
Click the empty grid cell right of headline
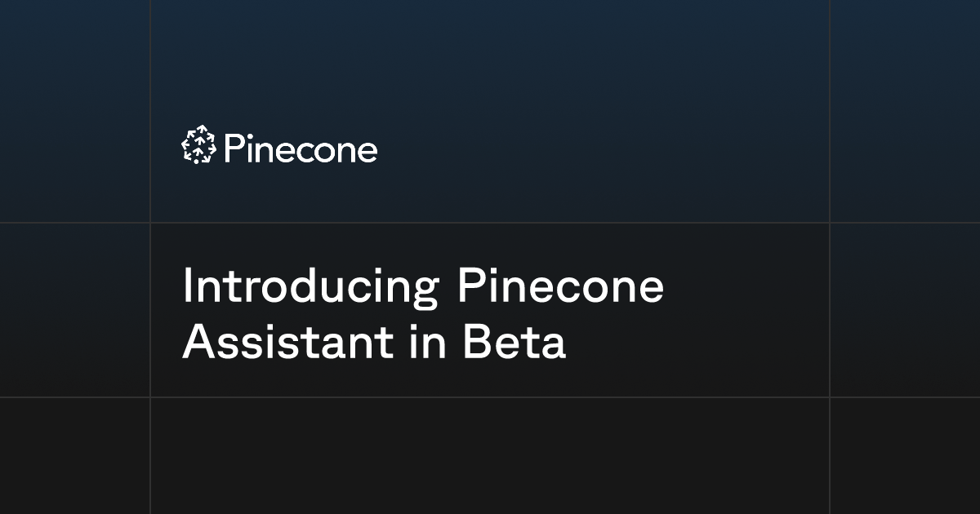point(905,310)
